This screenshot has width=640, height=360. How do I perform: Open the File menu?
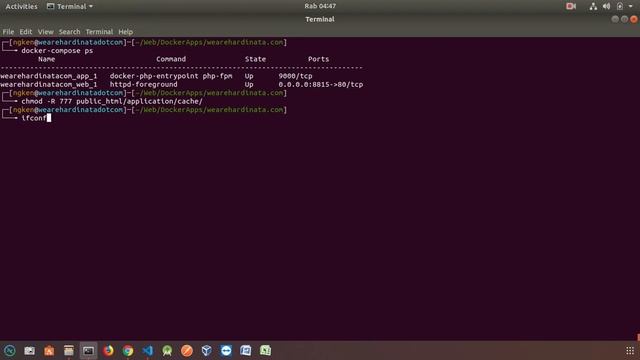tap(8, 32)
